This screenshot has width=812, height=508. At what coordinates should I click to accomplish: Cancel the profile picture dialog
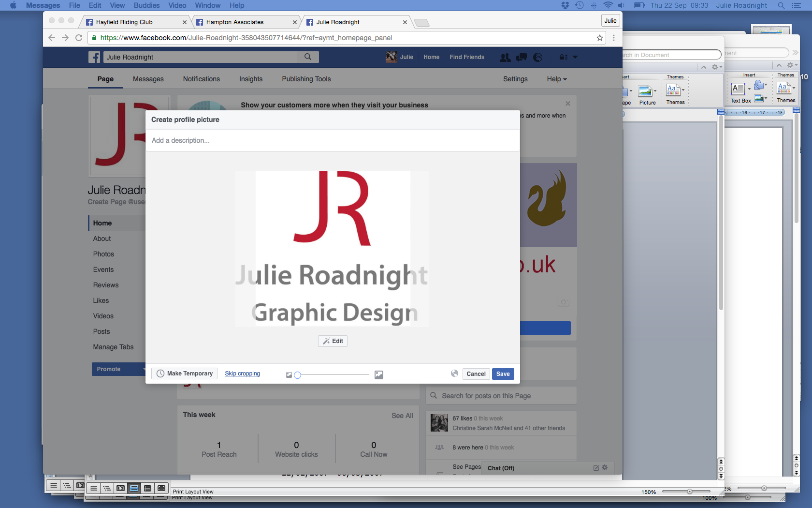[476, 374]
